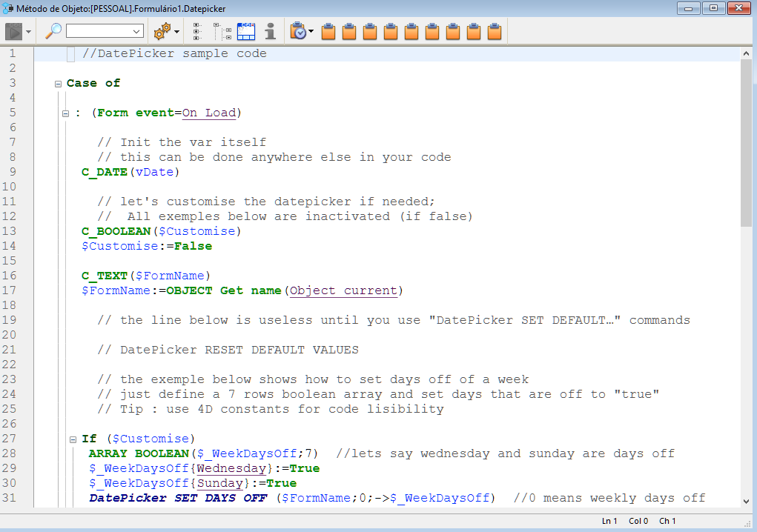The image size is (757, 532).
Task: Click the scroll down arrow of the editor
Action: click(746, 501)
